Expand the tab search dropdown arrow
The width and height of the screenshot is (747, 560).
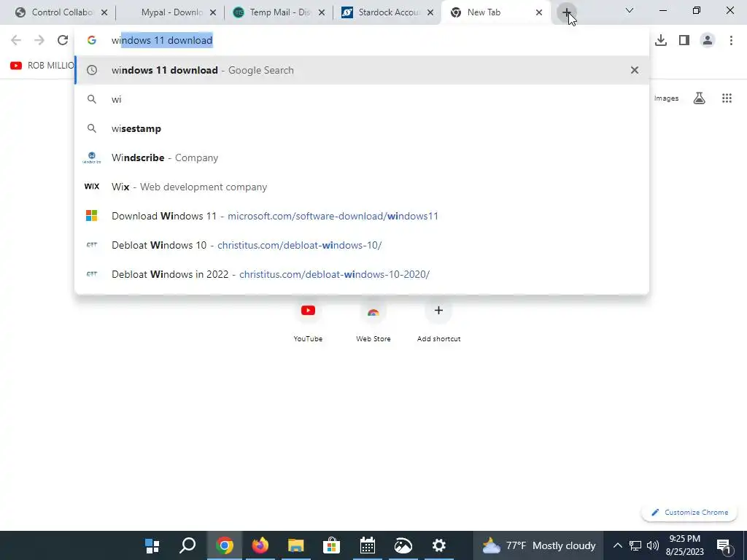click(x=630, y=10)
